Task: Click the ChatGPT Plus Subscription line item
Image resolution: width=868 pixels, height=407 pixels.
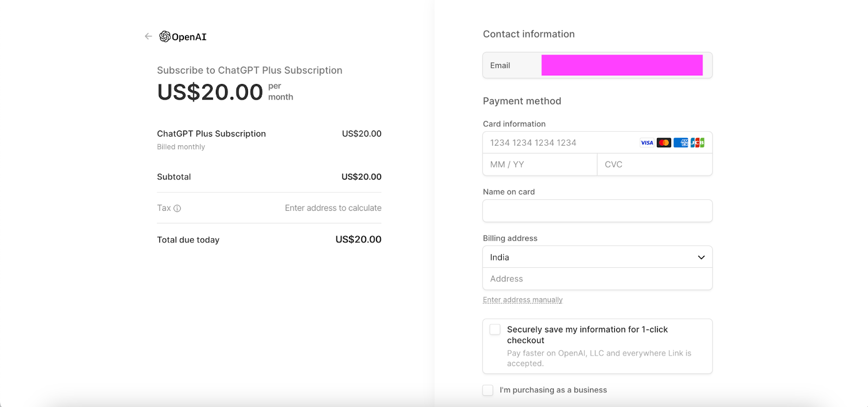Action: 212,134
